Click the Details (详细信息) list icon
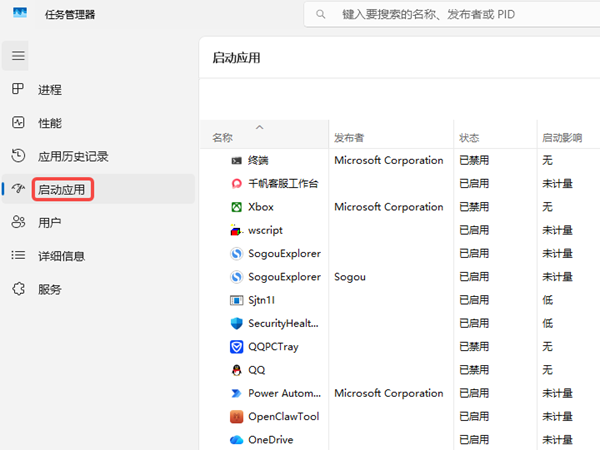This screenshot has height=450, width=600. pos(18,255)
